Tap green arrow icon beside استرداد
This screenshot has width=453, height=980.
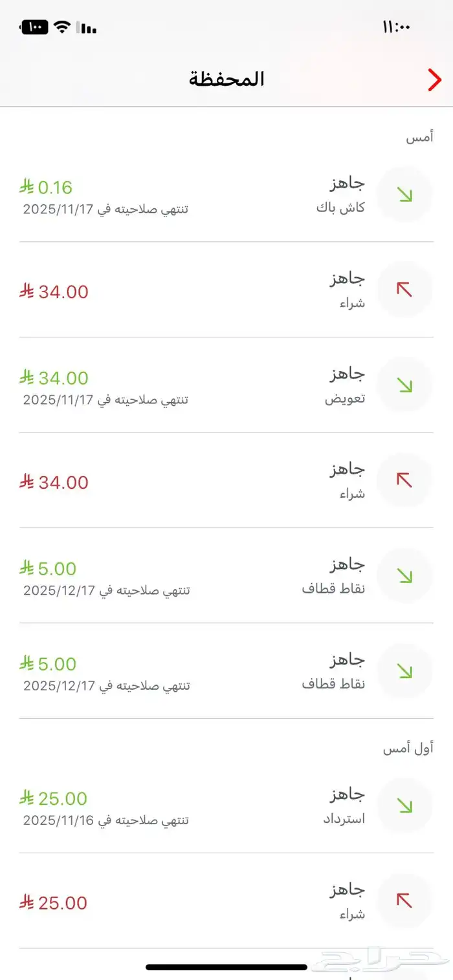click(405, 805)
